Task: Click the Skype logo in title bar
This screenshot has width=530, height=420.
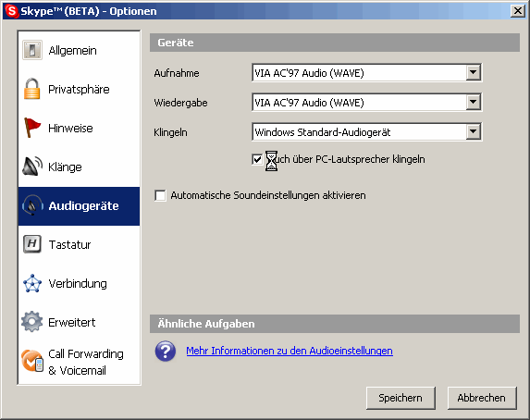Action: point(11,11)
